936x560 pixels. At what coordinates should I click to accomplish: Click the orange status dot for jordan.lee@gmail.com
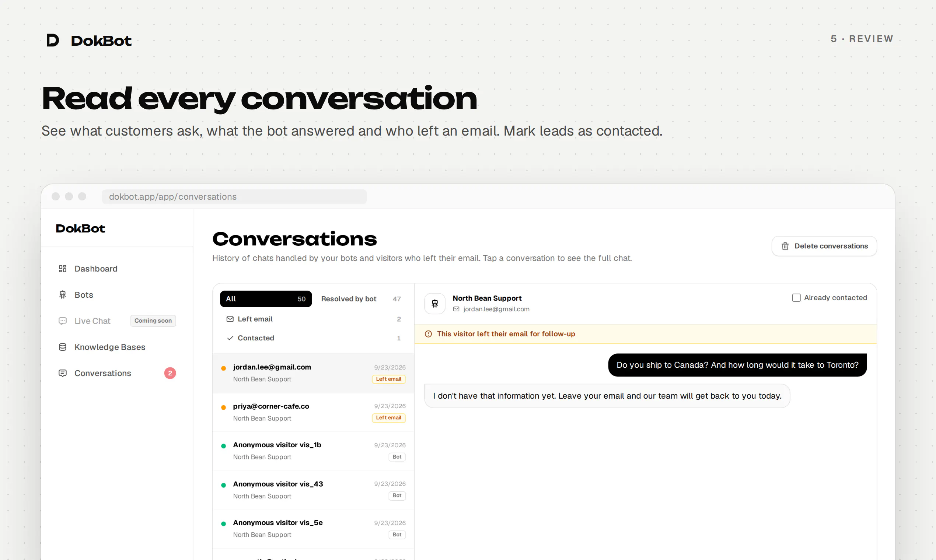click(223, 368)
